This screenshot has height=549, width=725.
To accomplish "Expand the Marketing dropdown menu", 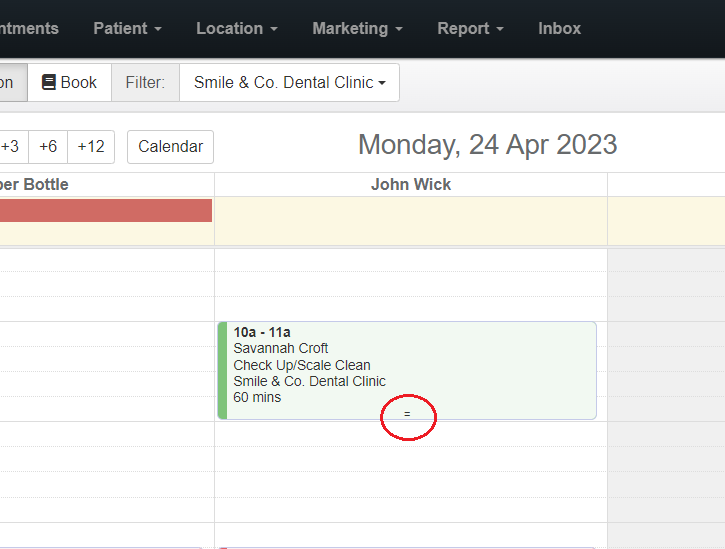I will [357, 28].
